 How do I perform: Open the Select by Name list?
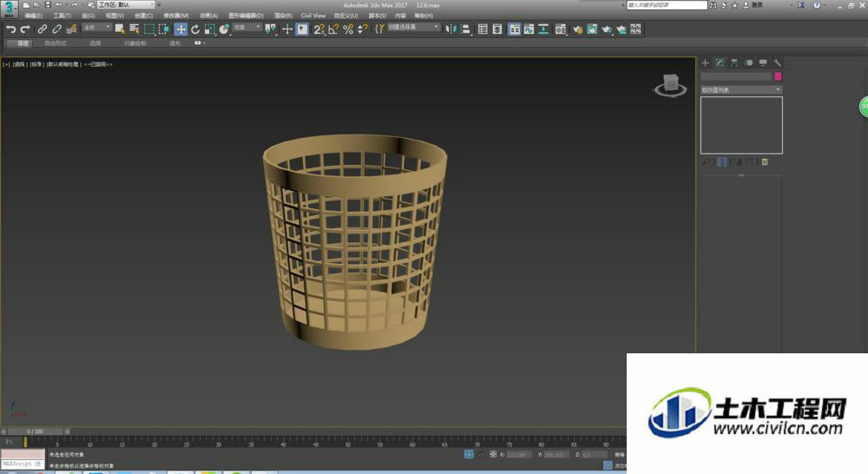coord(134,30)
